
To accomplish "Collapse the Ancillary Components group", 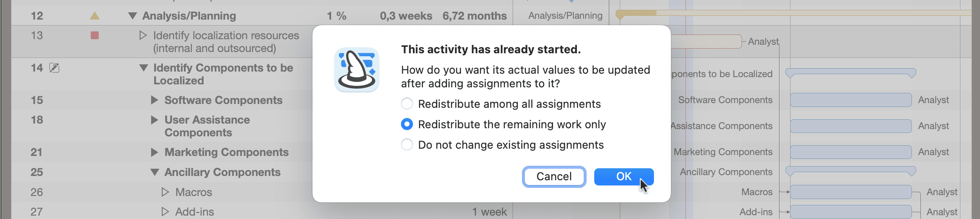I will point(155,172).
